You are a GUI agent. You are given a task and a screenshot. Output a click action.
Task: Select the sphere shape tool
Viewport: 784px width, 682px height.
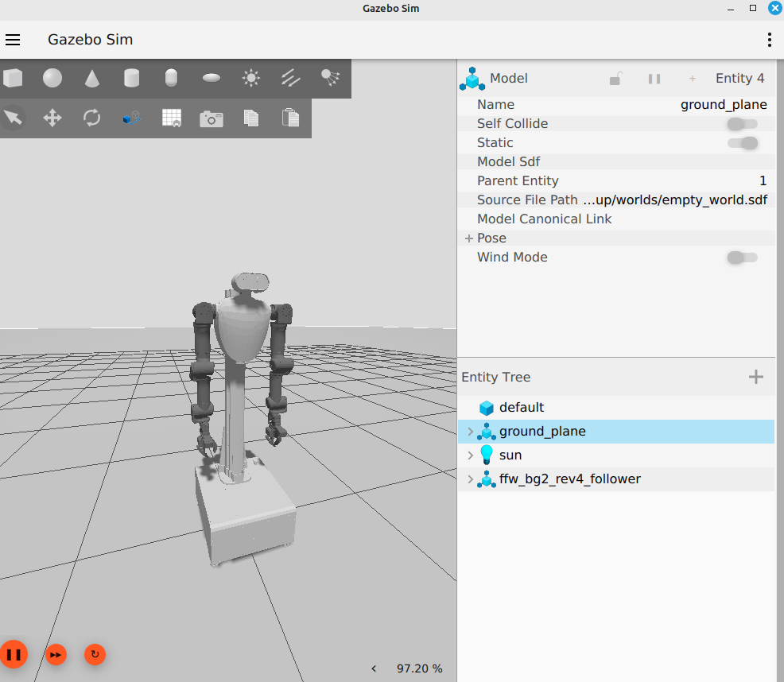[x=52, y=78]
